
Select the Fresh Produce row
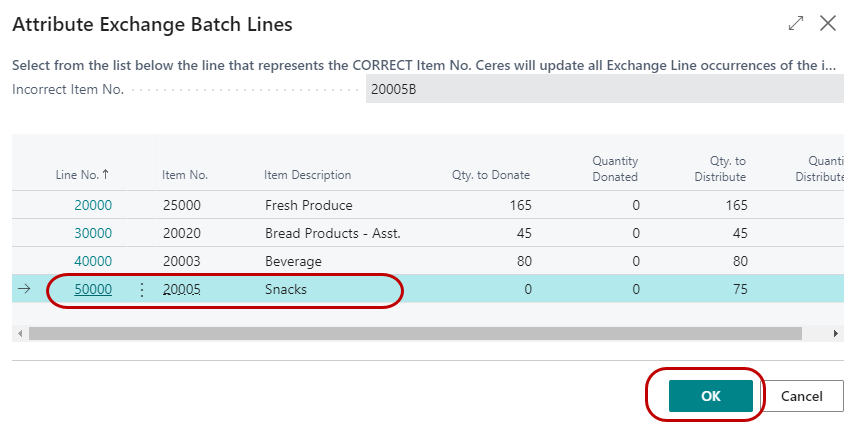308,205
